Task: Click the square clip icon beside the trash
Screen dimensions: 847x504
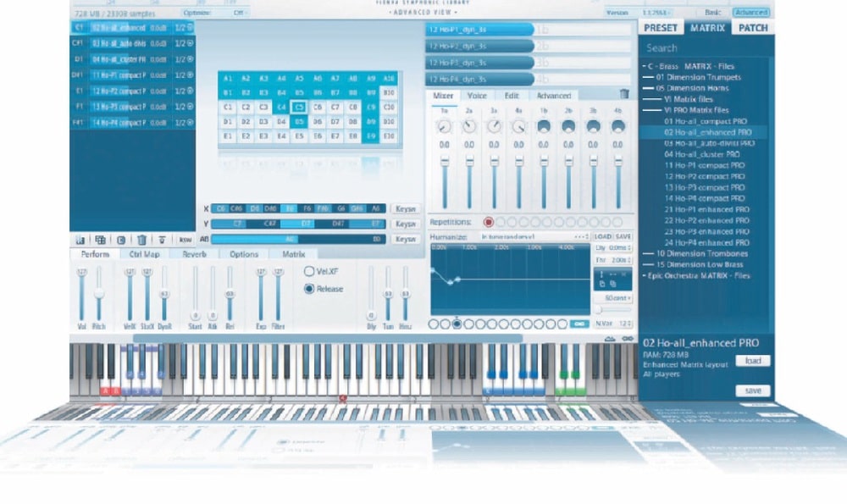Action: click(x=121, y=240)
